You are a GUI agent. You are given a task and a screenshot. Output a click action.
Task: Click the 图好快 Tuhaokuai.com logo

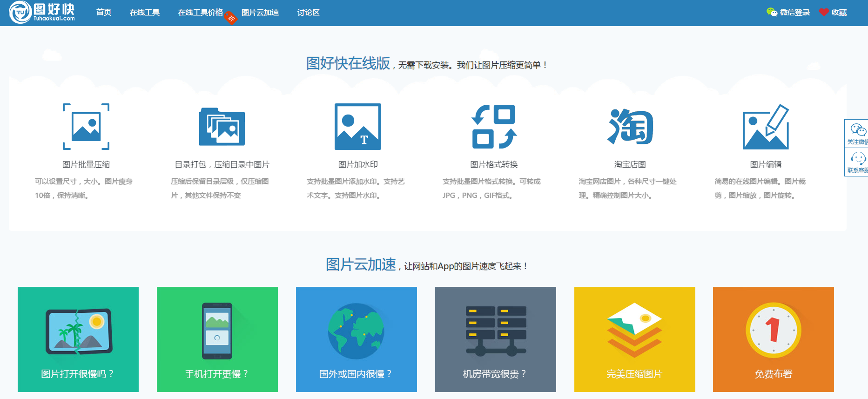(x=42, y=13)
